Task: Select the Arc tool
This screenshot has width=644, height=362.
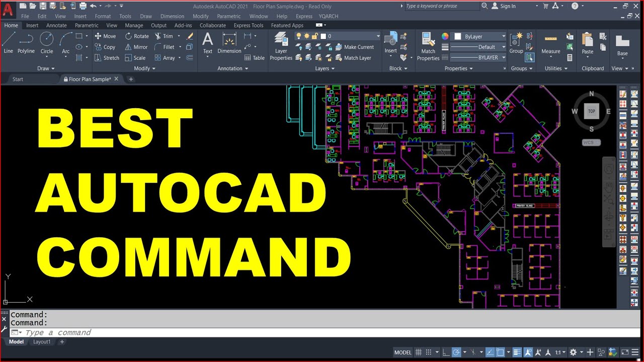Action: point(66,43)
